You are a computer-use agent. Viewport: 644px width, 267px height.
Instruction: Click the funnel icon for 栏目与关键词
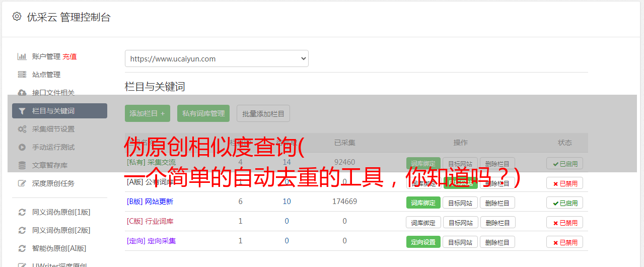(x=22, y=111)
